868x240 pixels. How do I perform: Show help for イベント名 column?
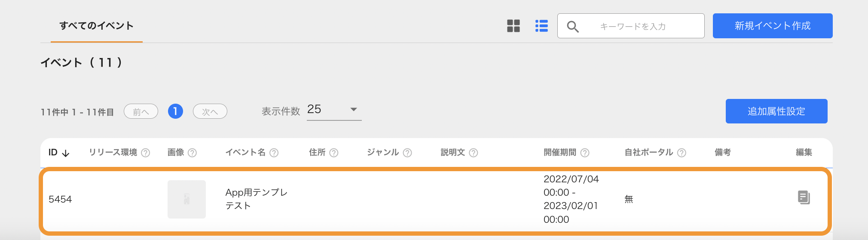pos(274,153)
